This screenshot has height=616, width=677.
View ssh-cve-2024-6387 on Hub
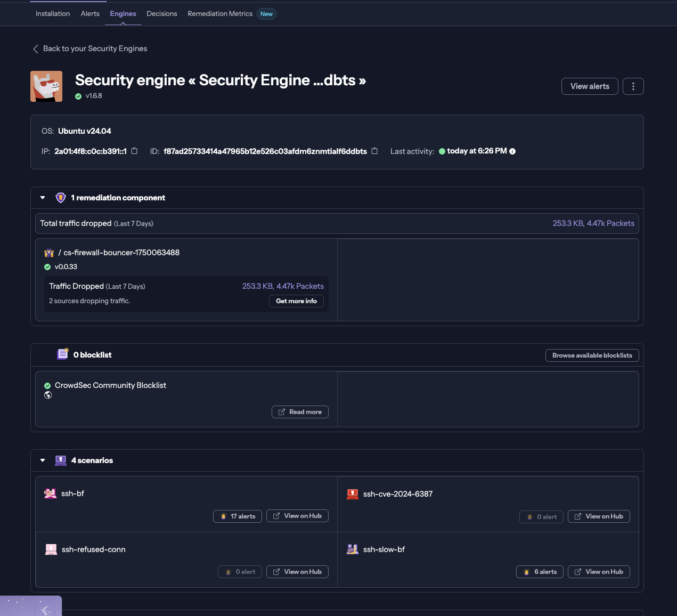[599, 516]
